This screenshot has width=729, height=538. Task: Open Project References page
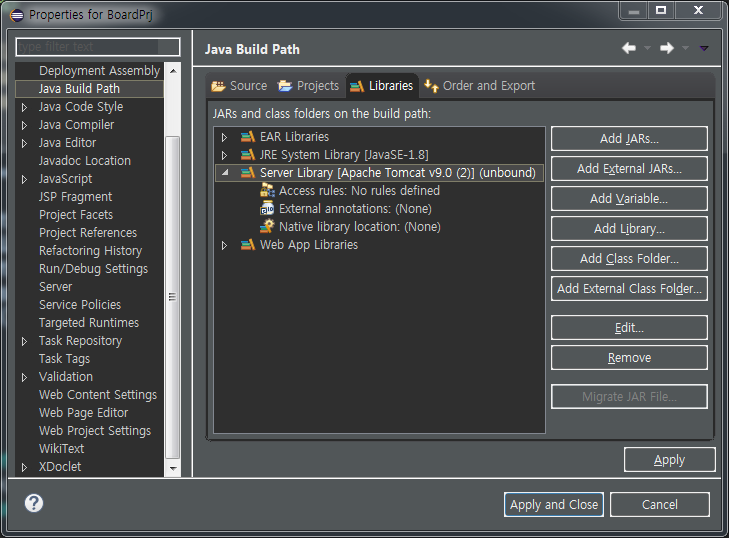(88, 233)
